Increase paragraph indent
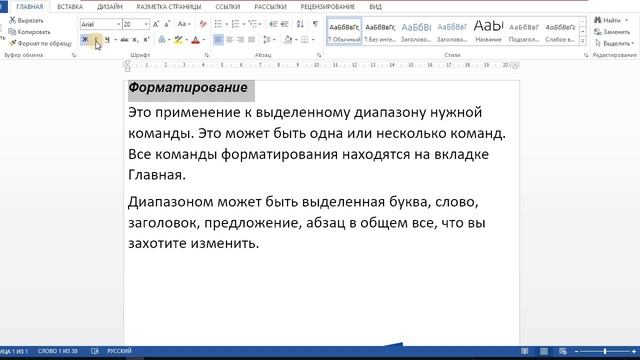 tap(284, 24)
